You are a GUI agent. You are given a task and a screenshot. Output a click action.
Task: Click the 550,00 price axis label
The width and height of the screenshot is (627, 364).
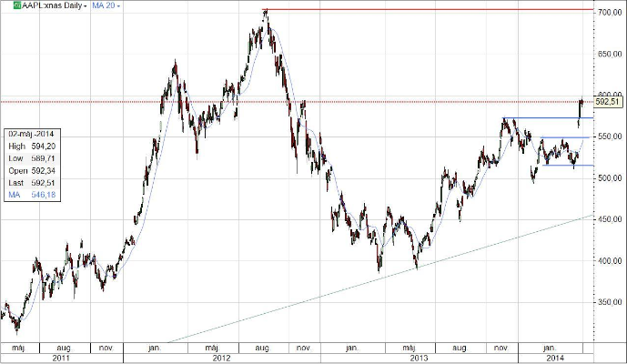point(610,136)
